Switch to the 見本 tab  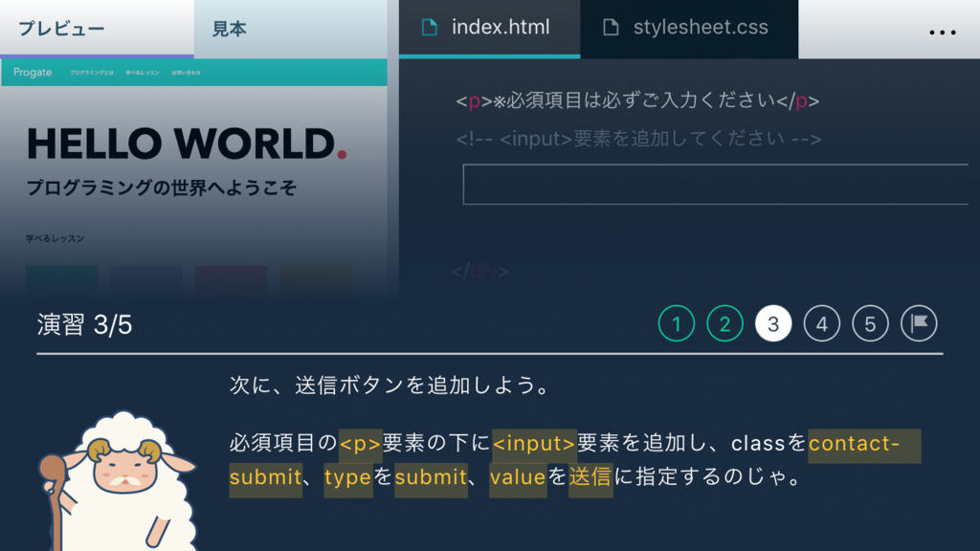291,29
